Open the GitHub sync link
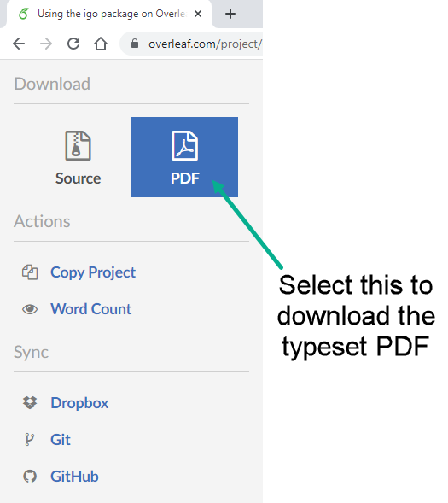 click(x=74, y=477)
